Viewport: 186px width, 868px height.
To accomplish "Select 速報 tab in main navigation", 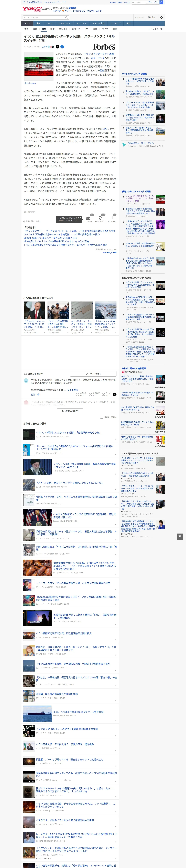I will click(x=38, y=24).
